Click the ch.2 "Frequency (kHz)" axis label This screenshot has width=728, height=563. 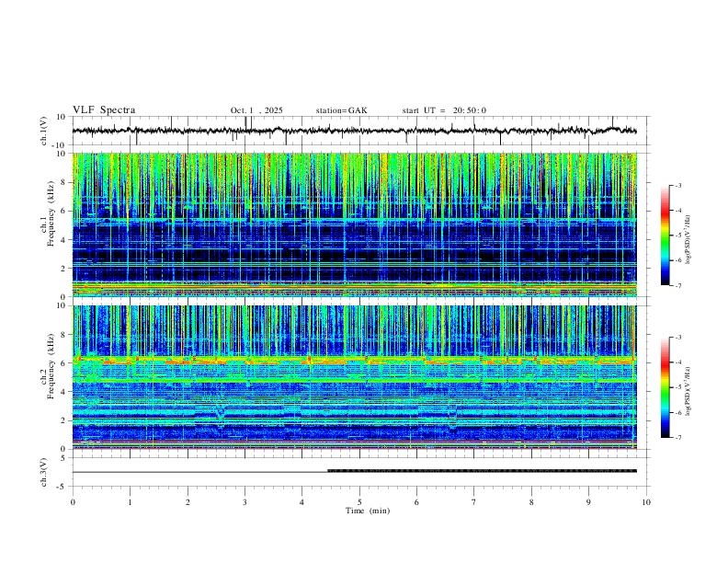[51, 365]
